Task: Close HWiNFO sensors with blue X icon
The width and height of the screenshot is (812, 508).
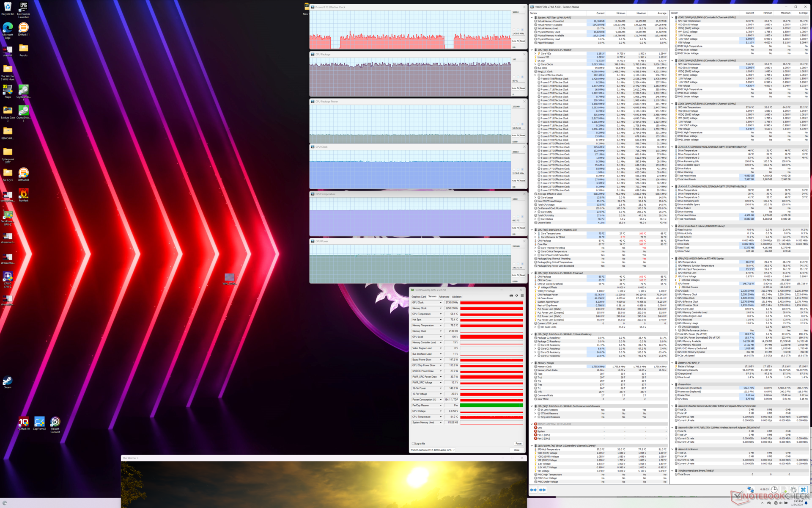Action: [803, 490]
